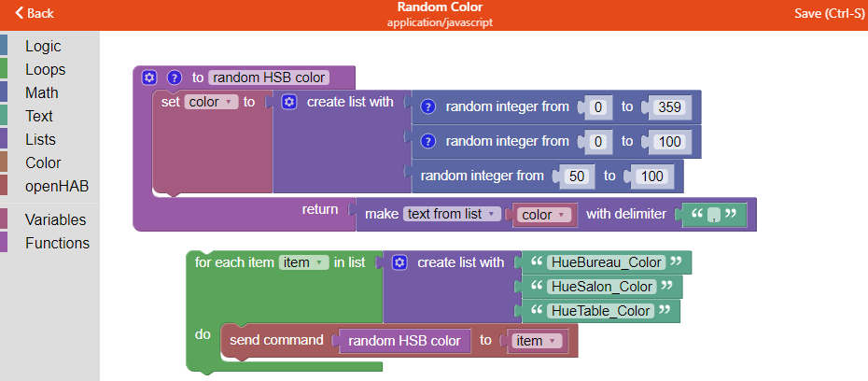Open the Functions block category
The height and width of the screenshot is (381, 868).
[57, 243]
